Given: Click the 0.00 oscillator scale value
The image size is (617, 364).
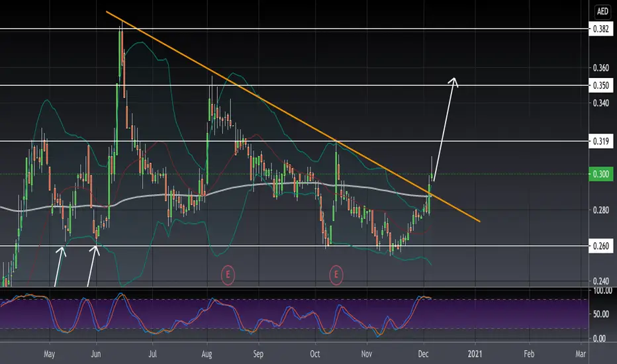Looking at the screenshot, I should pos(599,338).
